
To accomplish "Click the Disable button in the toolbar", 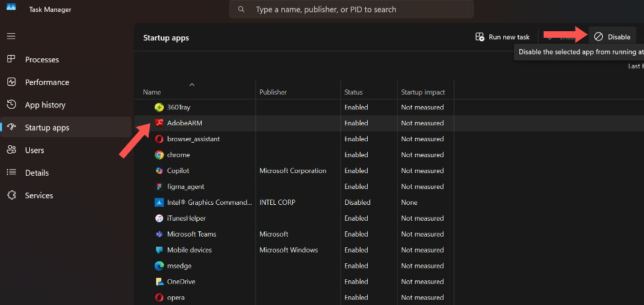I will [612, 37].
